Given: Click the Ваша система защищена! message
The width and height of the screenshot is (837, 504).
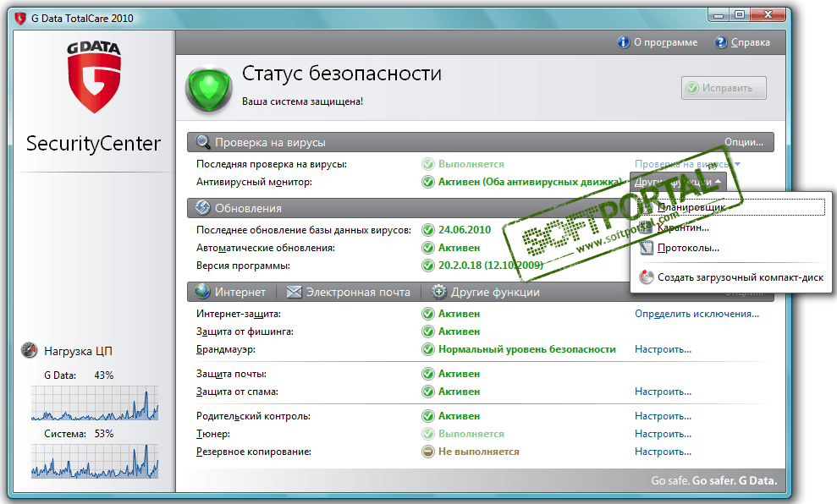Looking at the screenshot, I should point(302,101).
